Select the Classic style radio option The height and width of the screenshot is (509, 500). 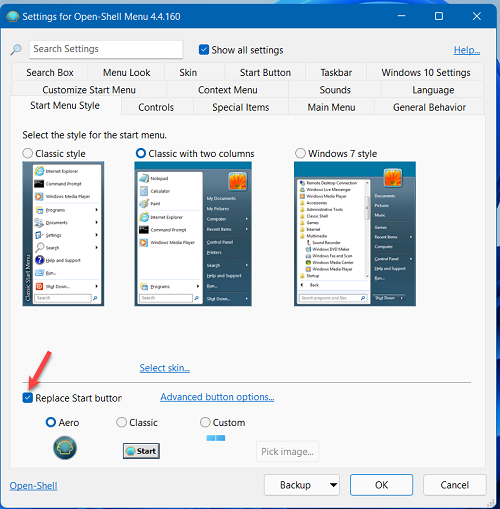(x=28, y=153)
